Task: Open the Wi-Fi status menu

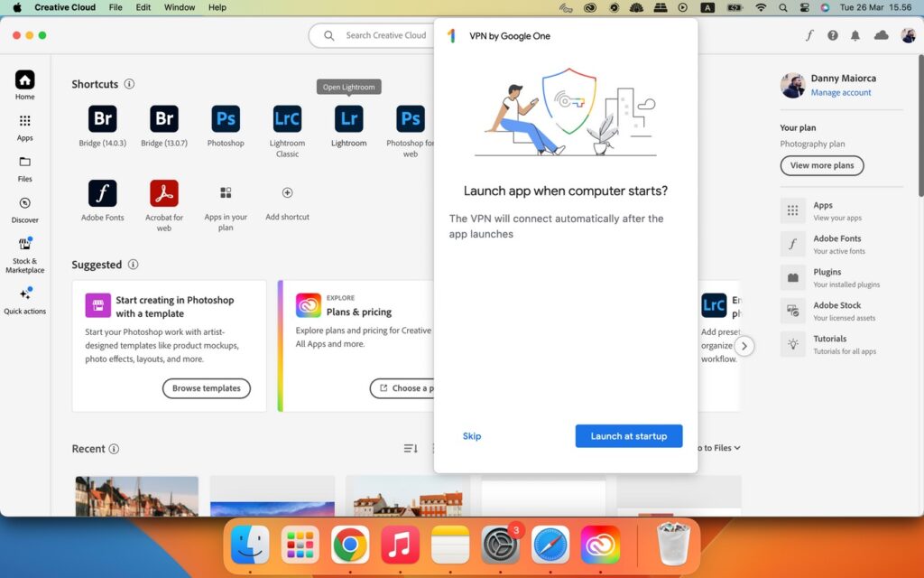Action: pyautogui.click(x=761, y=7)
